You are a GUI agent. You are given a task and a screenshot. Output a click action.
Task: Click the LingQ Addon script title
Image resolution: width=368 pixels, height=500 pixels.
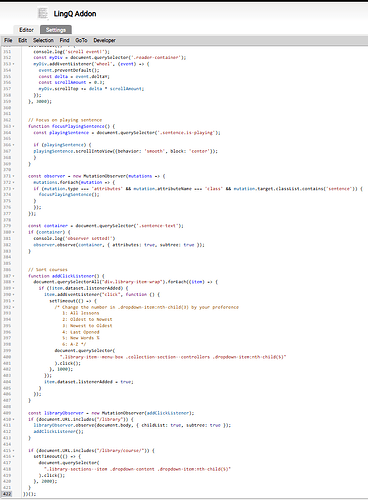[75, 14]
